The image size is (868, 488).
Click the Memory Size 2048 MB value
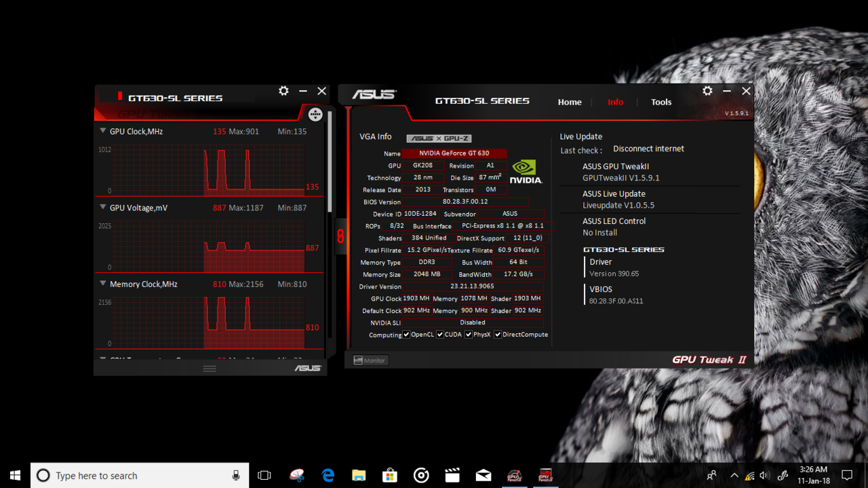point(427,274)
